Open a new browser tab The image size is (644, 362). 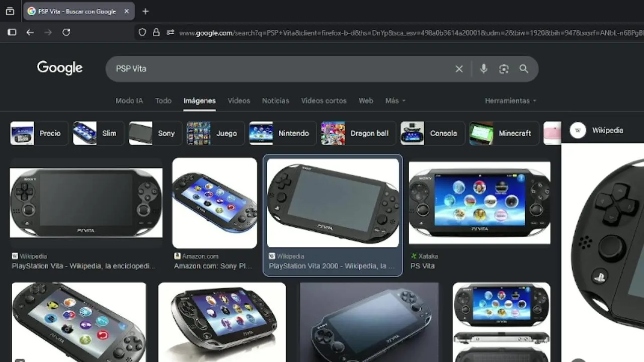[145, 11]
